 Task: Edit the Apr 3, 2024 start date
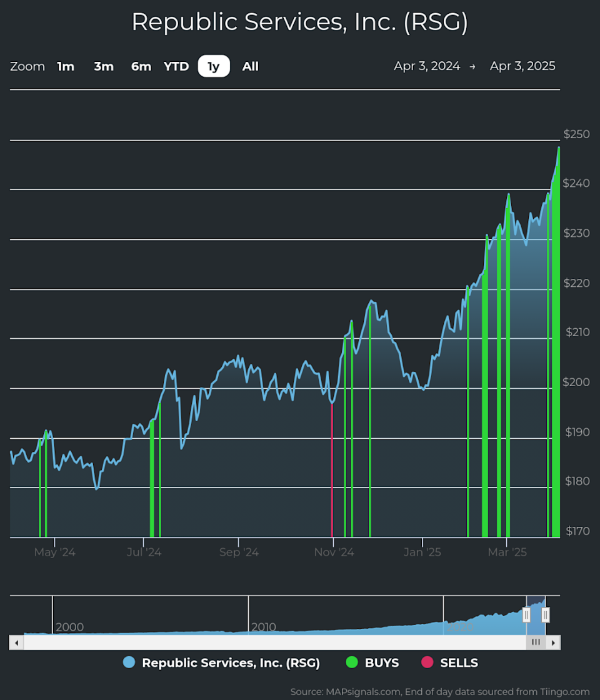tap(427, 66)
